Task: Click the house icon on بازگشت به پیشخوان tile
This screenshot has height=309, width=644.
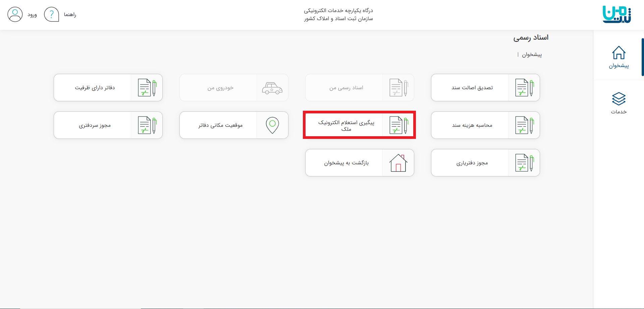Action: click(x=398, y=162)
